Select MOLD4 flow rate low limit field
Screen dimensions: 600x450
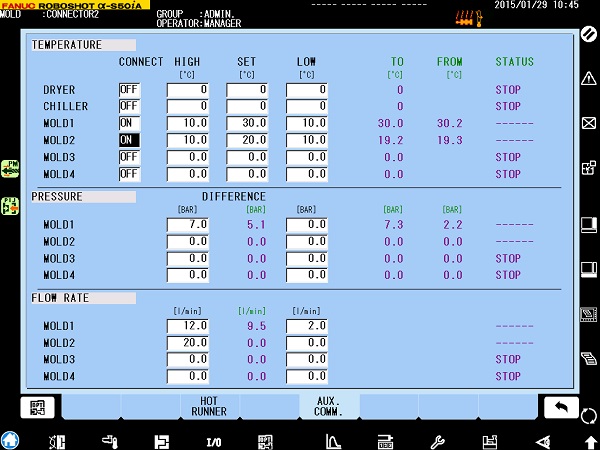[307, 376]
